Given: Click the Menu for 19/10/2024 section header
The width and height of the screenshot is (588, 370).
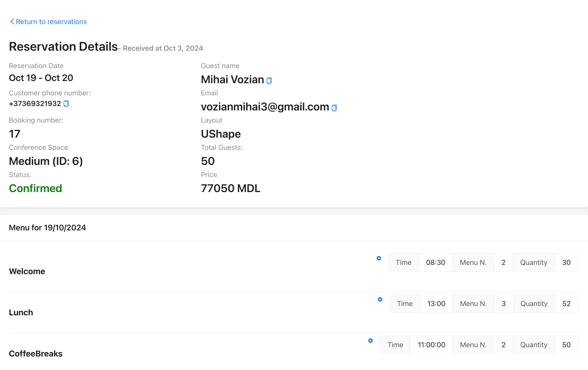Looking at the screenshot, I should pyautogui.click(x=47, y=227).
